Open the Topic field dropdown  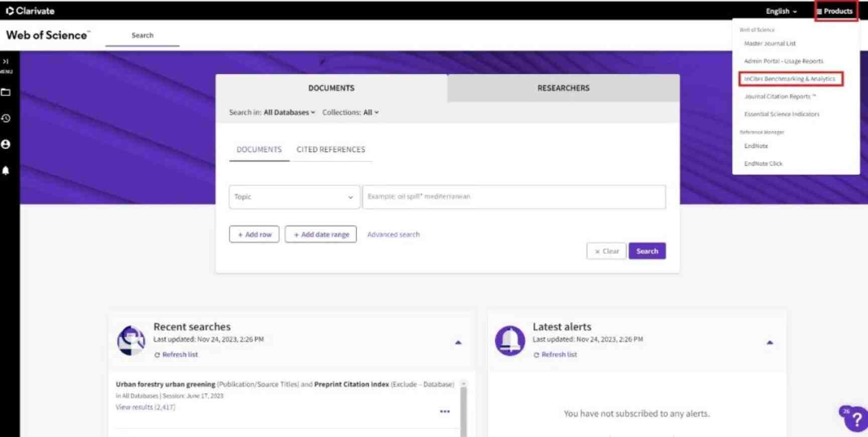tap(294, 197)
